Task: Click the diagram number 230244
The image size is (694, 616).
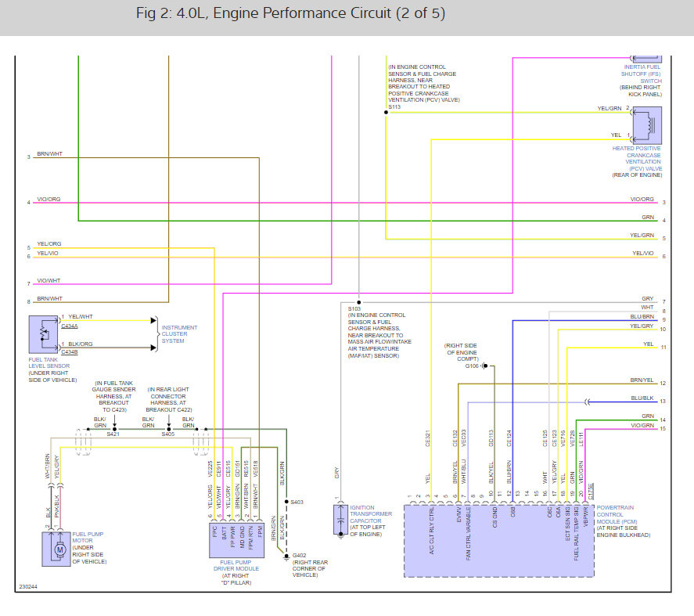Action: 28,586
